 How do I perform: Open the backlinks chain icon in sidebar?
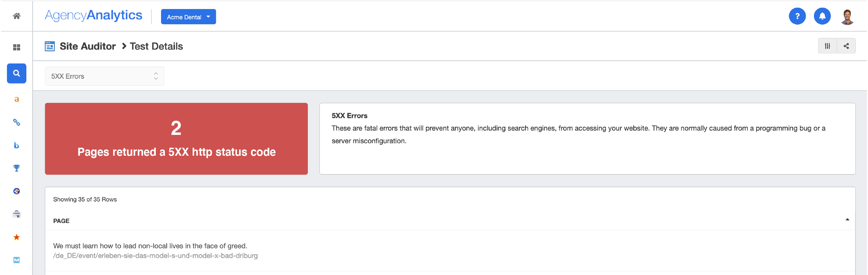pyautogui.click(x=16, y=122)
